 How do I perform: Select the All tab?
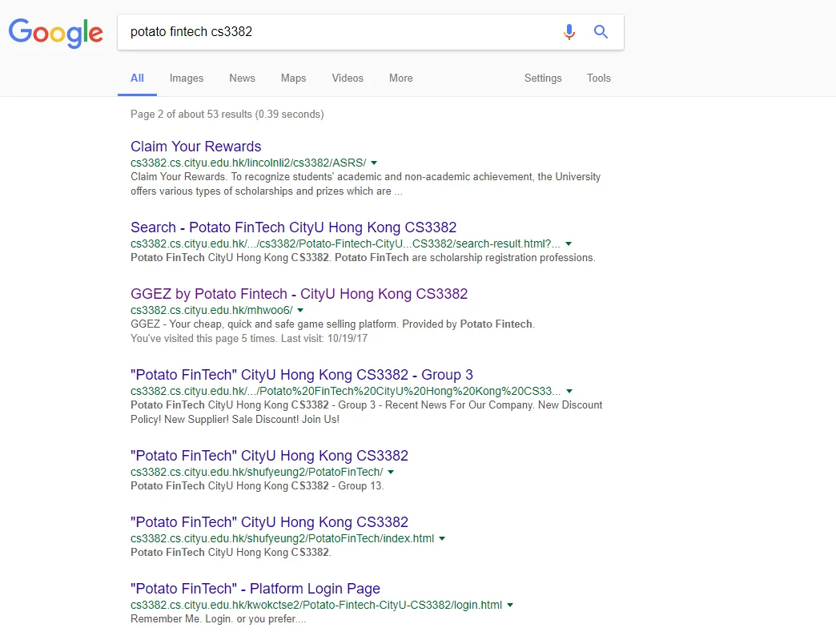point(137,78)
